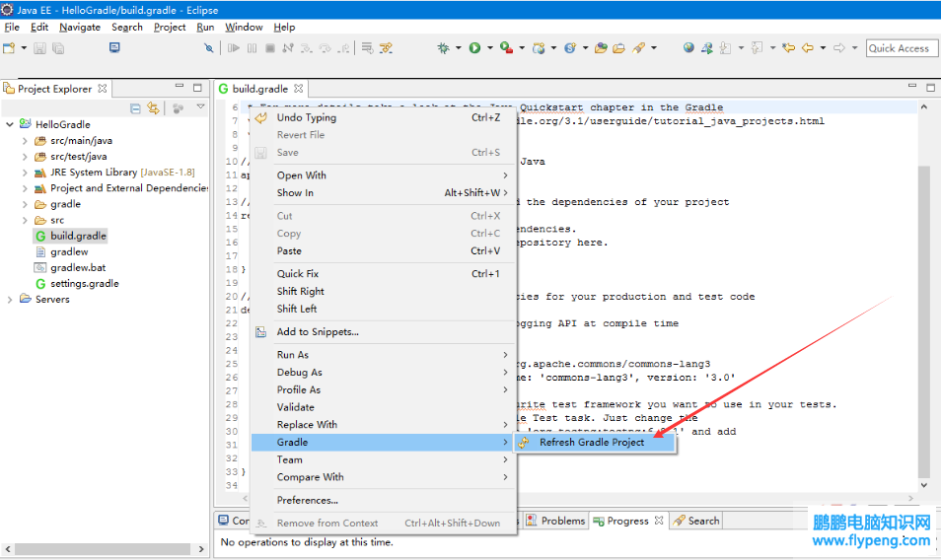Select Quick Fix in context menu

[x=384, y=273]
